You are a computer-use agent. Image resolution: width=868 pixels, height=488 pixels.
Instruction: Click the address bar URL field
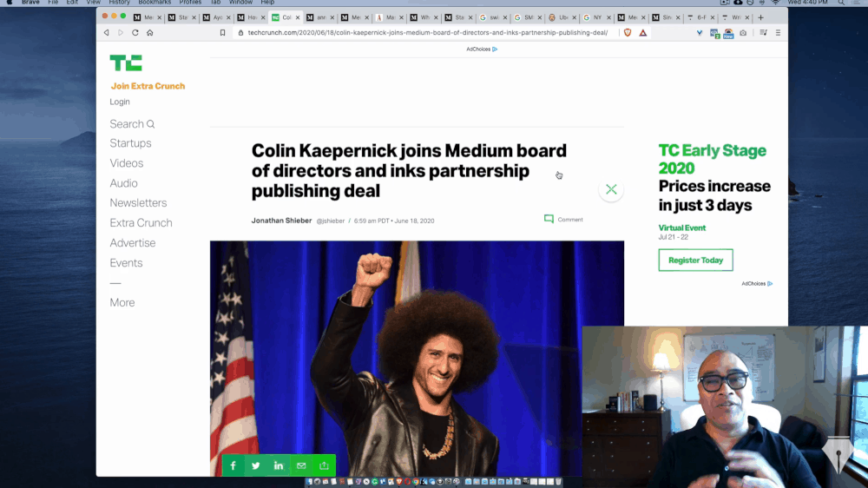coord(427,33)
